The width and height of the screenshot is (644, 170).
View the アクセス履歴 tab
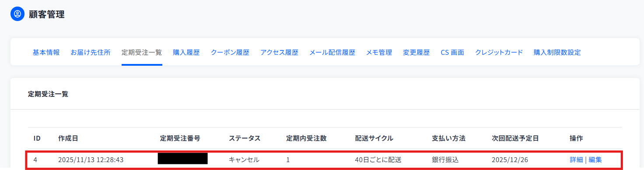[x=279, y=53]
